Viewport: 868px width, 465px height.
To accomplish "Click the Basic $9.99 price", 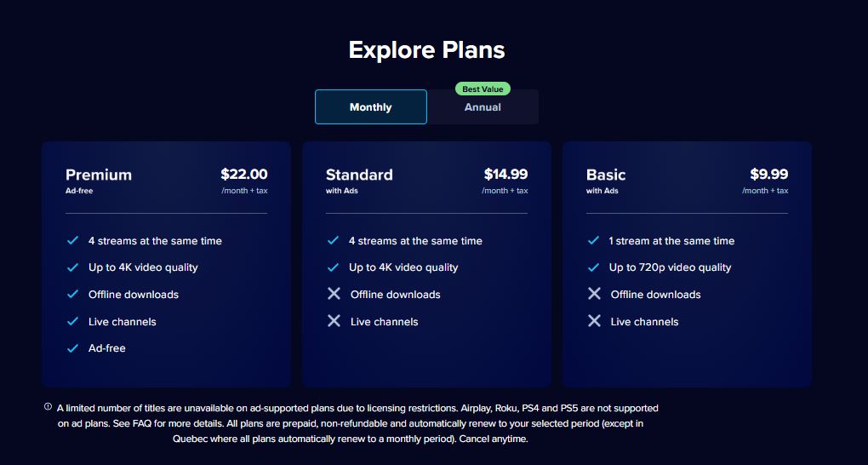I will click(768, 174).
